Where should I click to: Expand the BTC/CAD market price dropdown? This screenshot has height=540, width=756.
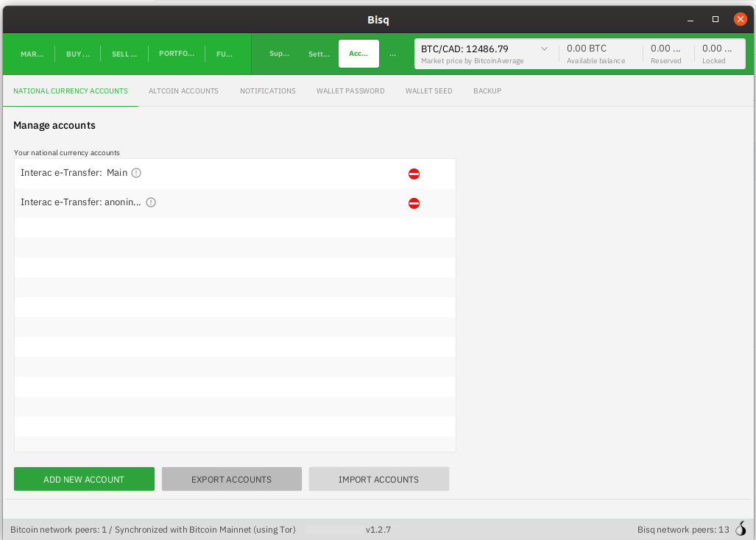(544, 49)
